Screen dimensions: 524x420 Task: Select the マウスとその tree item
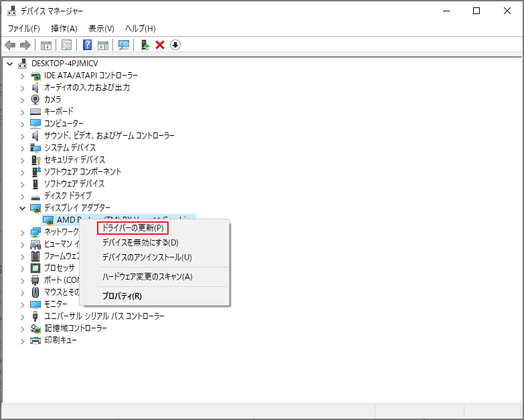point(62,292)
